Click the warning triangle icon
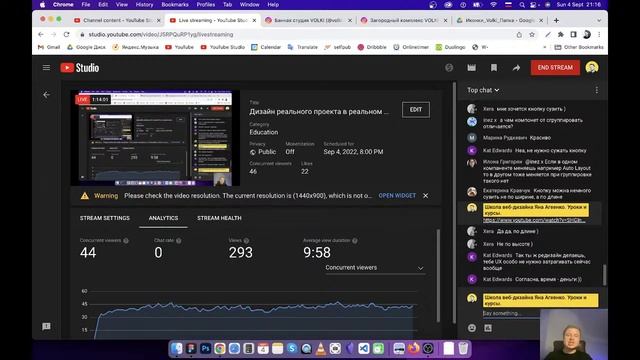640x360 pixels. pos(84,196)
